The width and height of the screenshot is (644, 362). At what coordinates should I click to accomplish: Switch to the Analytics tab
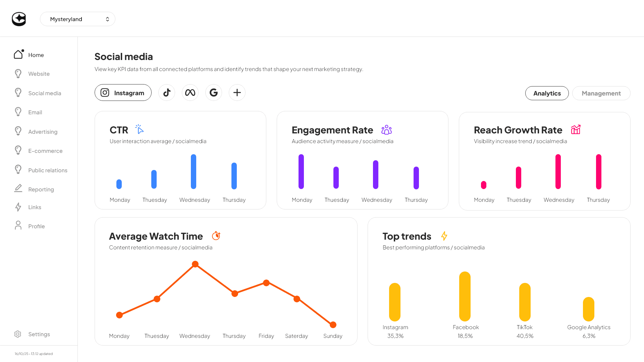pyautogui.click(x=547, y=93)
